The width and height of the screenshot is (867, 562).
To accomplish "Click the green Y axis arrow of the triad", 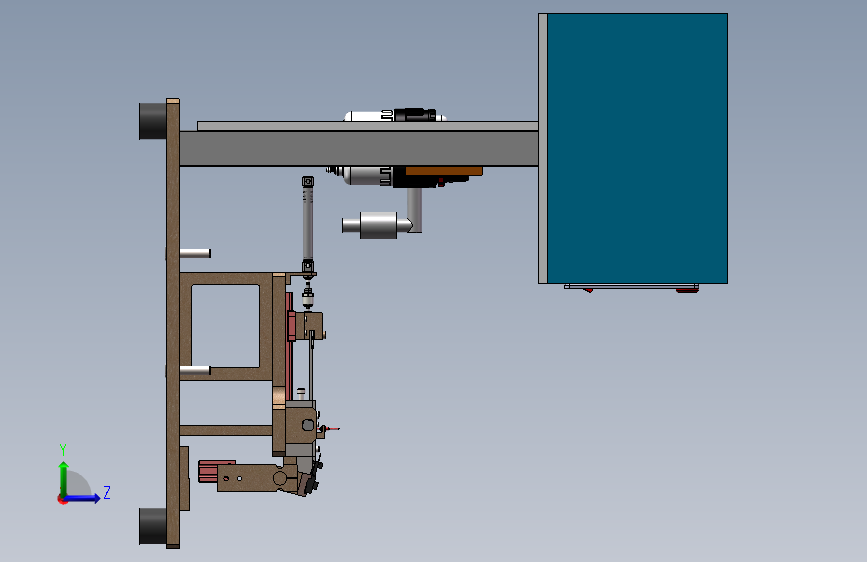I will pyautogui.click(x=64, y=479).
